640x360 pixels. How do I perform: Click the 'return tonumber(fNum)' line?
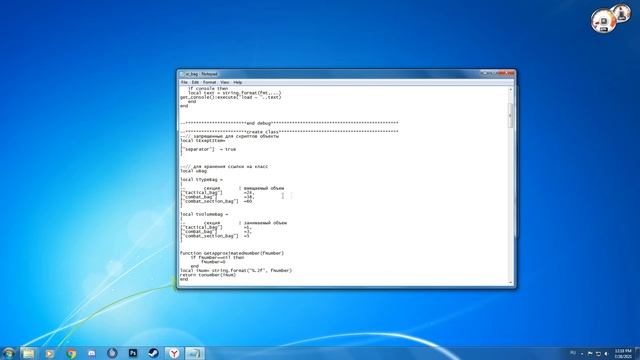click(x=208, y=275)
